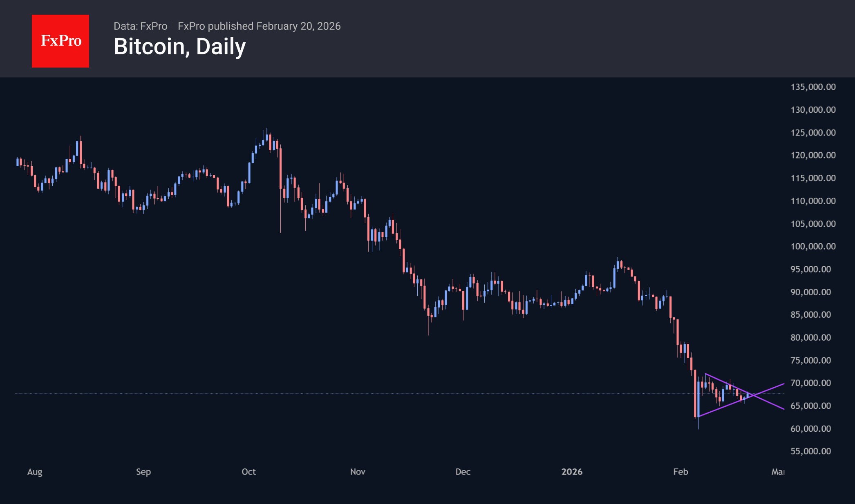The image size is (855, 504).
Task: Click the 120,000.00 price axis label
Action: click(x=813, y=155)
